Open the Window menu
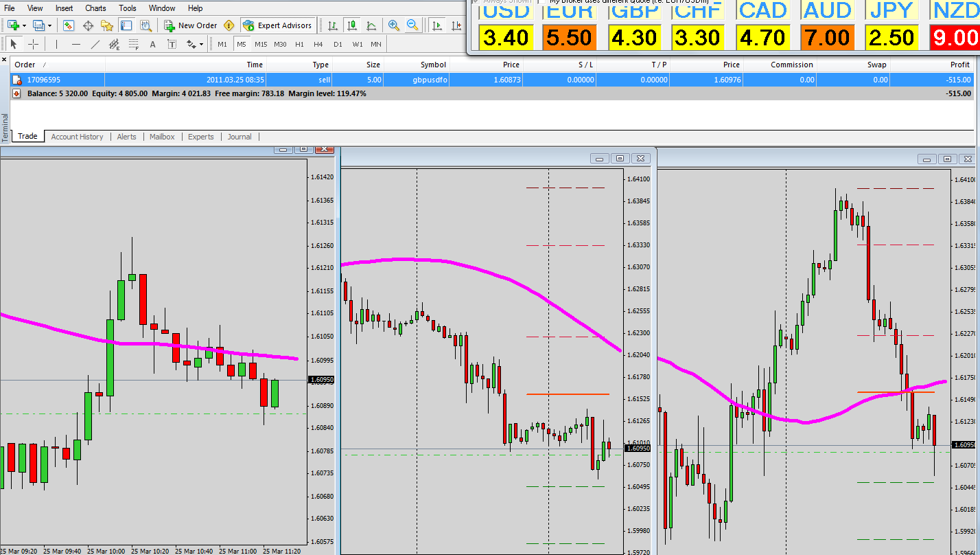Image resolution: width=980 pixels, height=555 pixels. 162,8
